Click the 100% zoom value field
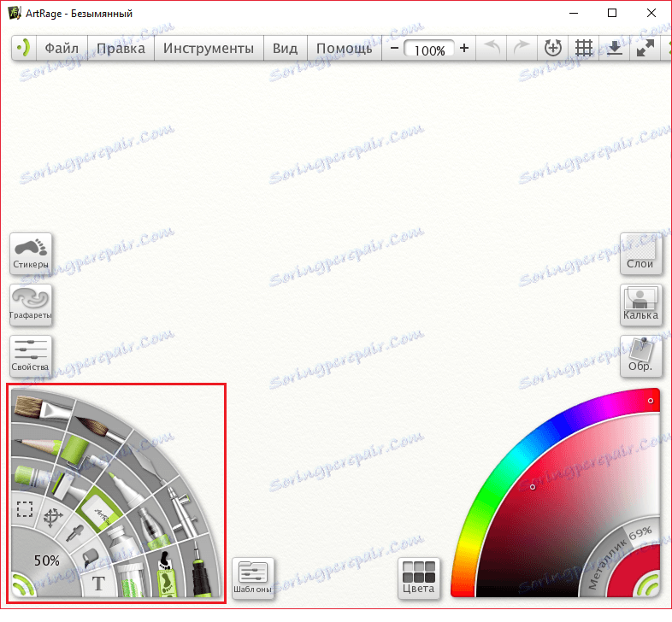 click(x=429, y=50)
